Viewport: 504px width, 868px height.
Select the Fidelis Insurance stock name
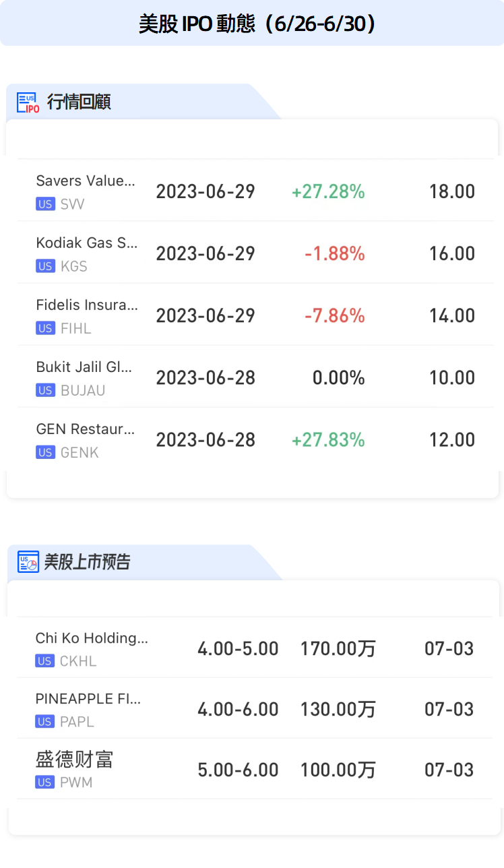click(x=86, y=305)
